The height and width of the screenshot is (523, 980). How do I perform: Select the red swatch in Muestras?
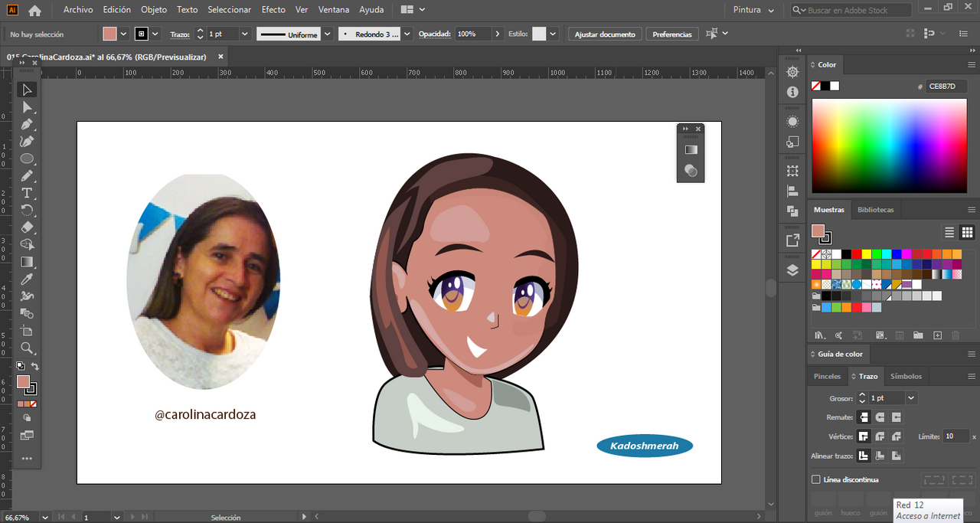[857, 253]
